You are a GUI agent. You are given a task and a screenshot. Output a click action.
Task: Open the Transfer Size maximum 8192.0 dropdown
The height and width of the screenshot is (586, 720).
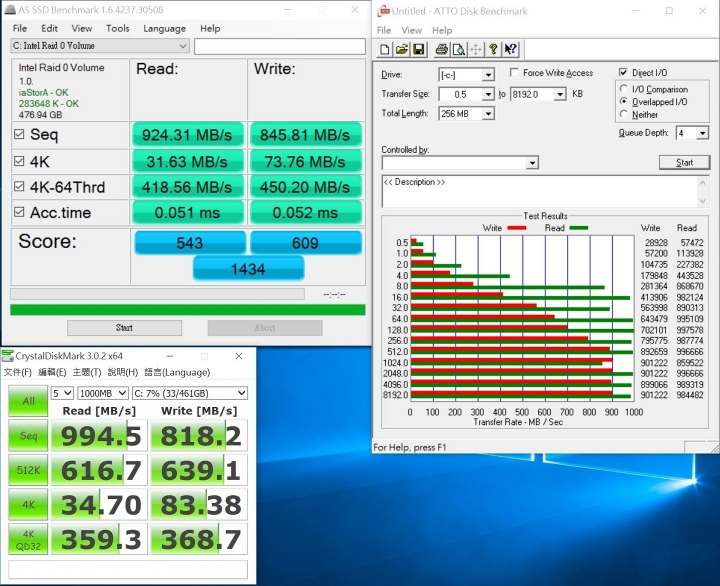coord(560,95)
